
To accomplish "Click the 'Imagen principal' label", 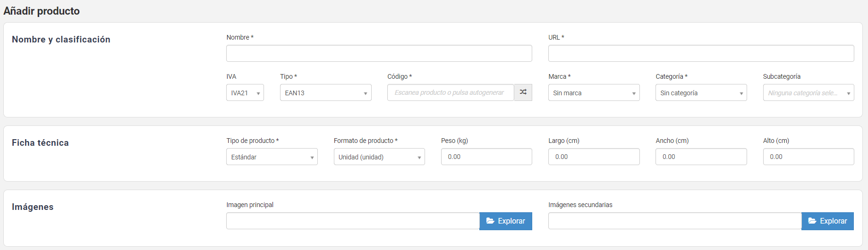I will point(250,205).
